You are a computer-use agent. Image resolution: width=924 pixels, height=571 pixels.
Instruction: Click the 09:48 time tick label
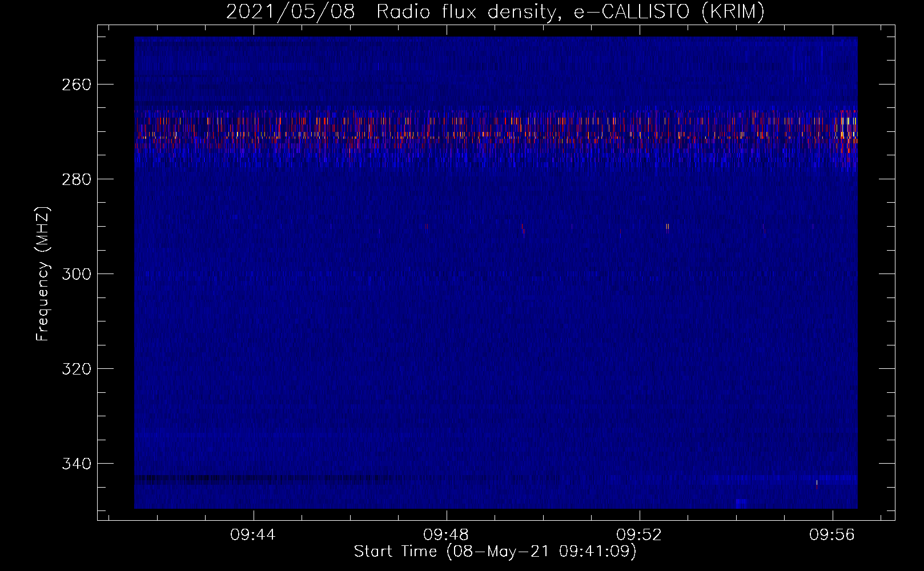point(446,535)
